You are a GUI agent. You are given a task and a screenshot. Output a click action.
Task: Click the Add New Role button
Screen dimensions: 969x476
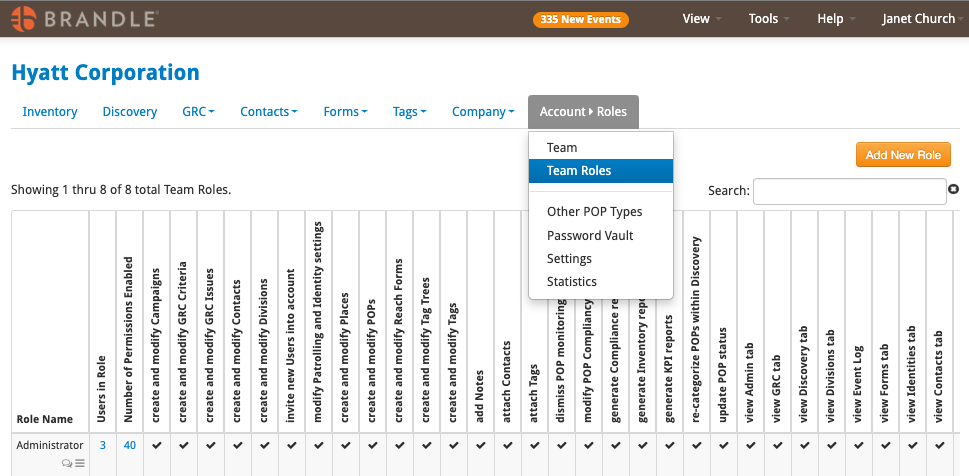[x=903, y=155]
